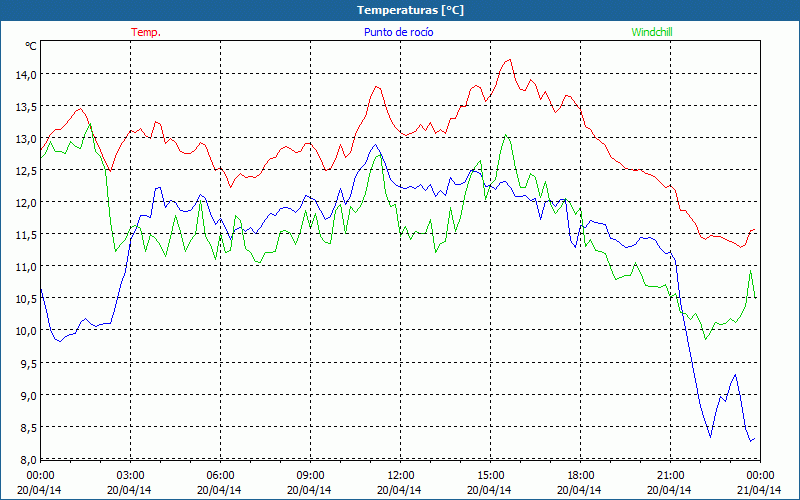Click the 12:00 time axis label

(401, 476)
